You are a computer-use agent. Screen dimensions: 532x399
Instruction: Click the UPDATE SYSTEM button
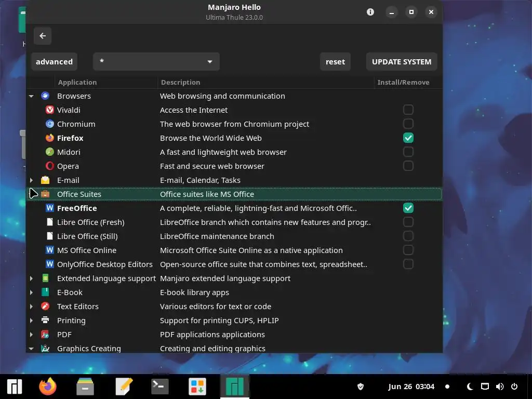click(x=402, y=62)
